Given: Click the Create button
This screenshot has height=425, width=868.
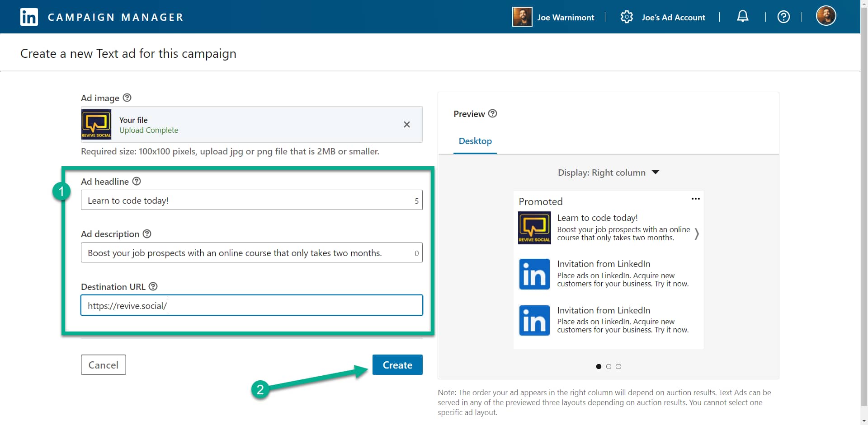Looking at the screenshot, I should point(397,365).
